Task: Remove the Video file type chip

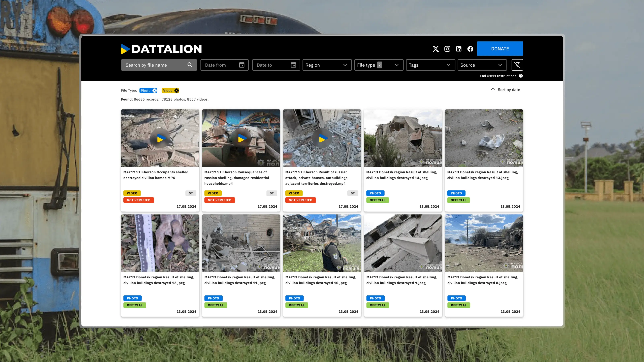Action: [177, 90]
